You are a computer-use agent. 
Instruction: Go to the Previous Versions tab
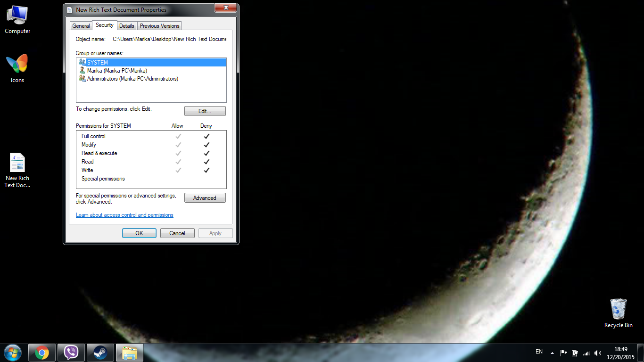click(x=159, y=26)
